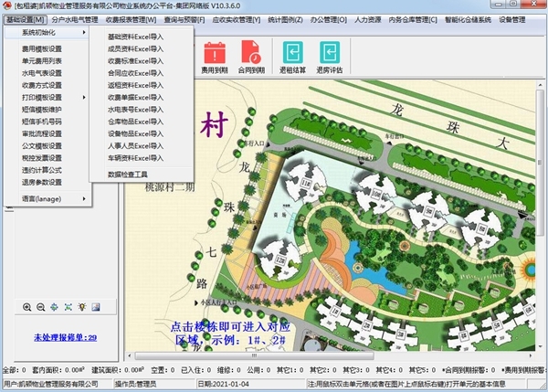Click the map's scroll left arrow
548x392 pixels.
[x=130, y=355]
